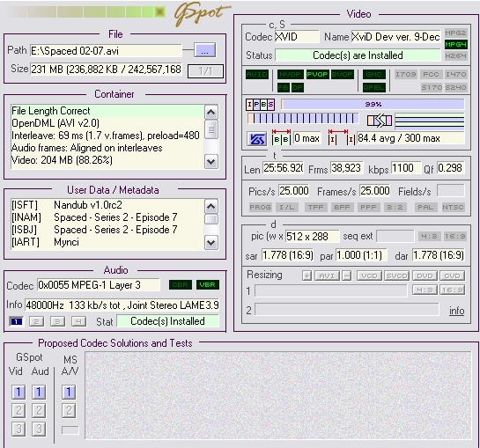Click down arrow in User Data list
The height and width of the screenshot is (448, 480).
pyautogui.click(x=210, y=243)
